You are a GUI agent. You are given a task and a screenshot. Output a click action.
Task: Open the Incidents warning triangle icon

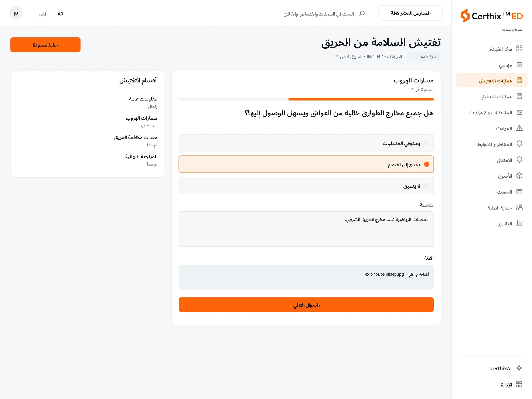point(519,128)
